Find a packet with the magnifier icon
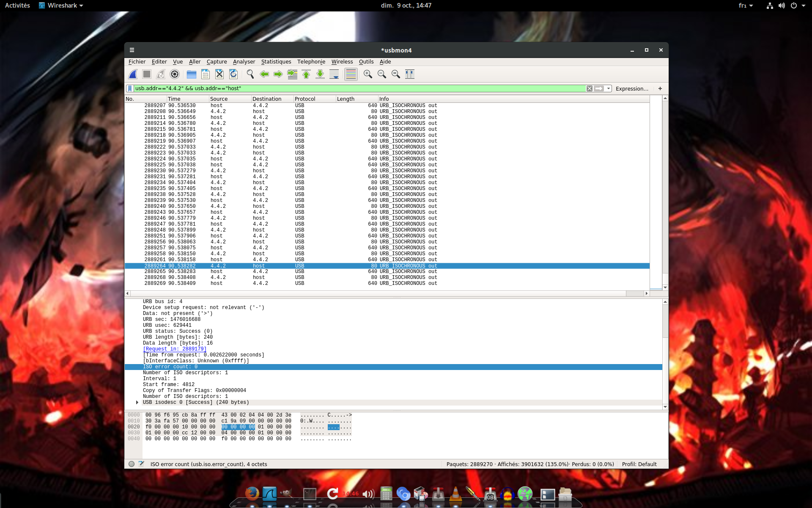Viewport: 812px width, 508px height. pyautogui.click(x=250, y=75)
